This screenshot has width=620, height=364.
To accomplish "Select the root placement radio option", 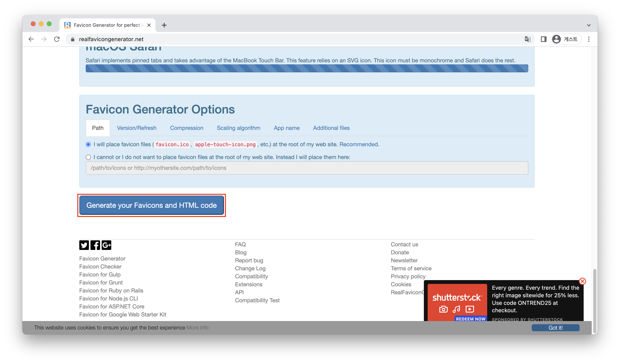I will pyautogui.click(x=88, y=144).
